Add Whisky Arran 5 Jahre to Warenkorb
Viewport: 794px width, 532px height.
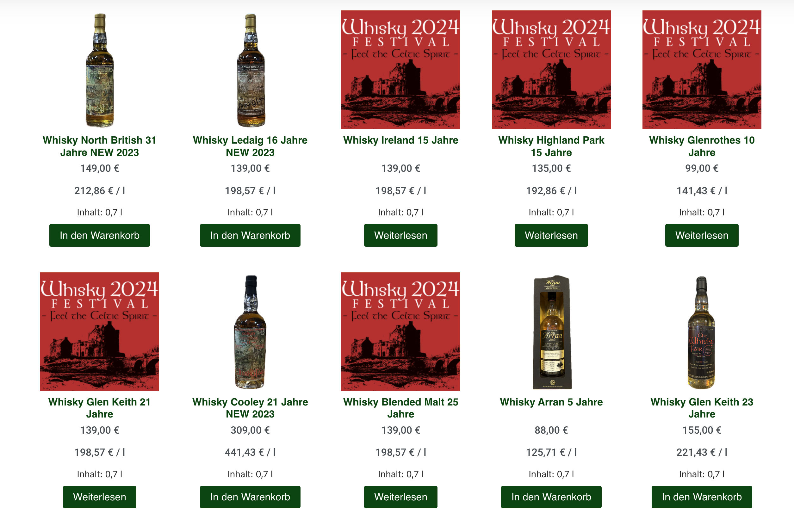pyautogui.click(x=551, y=497)
